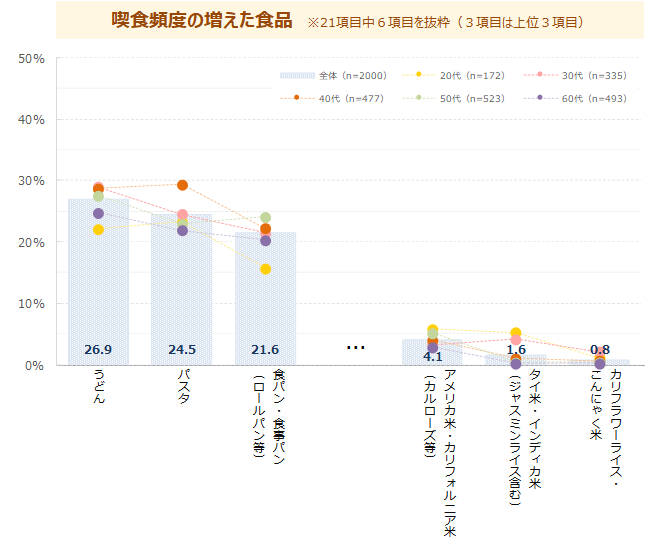
Task: Toggle the 30代 (n=335) legend entry
Action: 582,75
